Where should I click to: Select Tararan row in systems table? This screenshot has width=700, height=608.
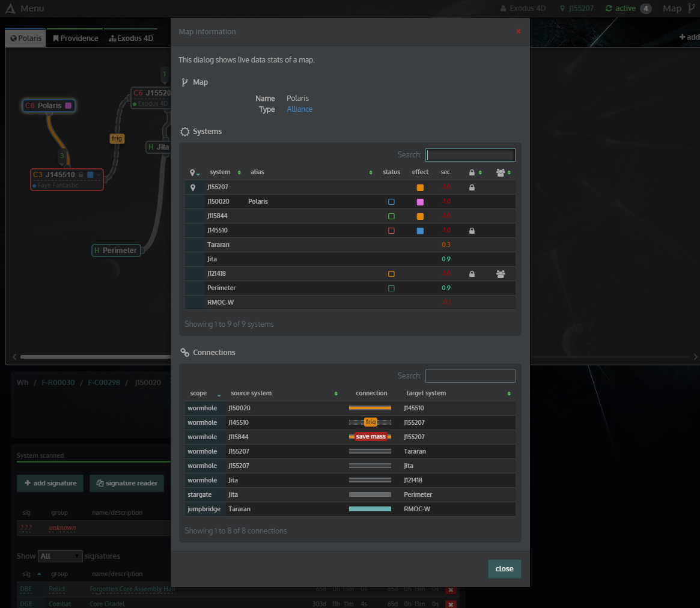[x=350, y=245]
